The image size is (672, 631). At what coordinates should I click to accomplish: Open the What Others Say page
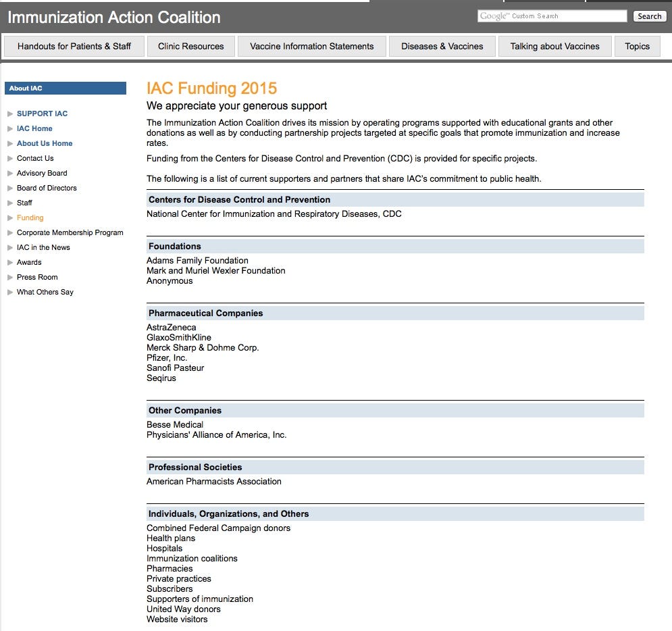pyautogui.click(x=45, y=293)
